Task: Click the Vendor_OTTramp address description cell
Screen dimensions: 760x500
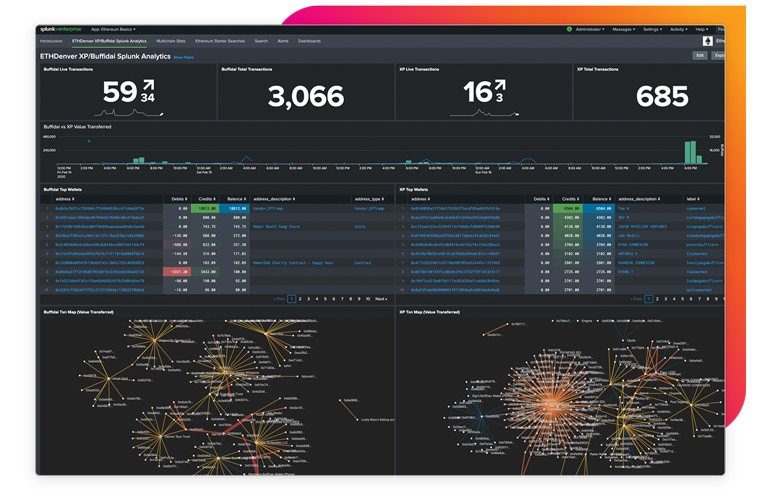Action: [268, 208]
